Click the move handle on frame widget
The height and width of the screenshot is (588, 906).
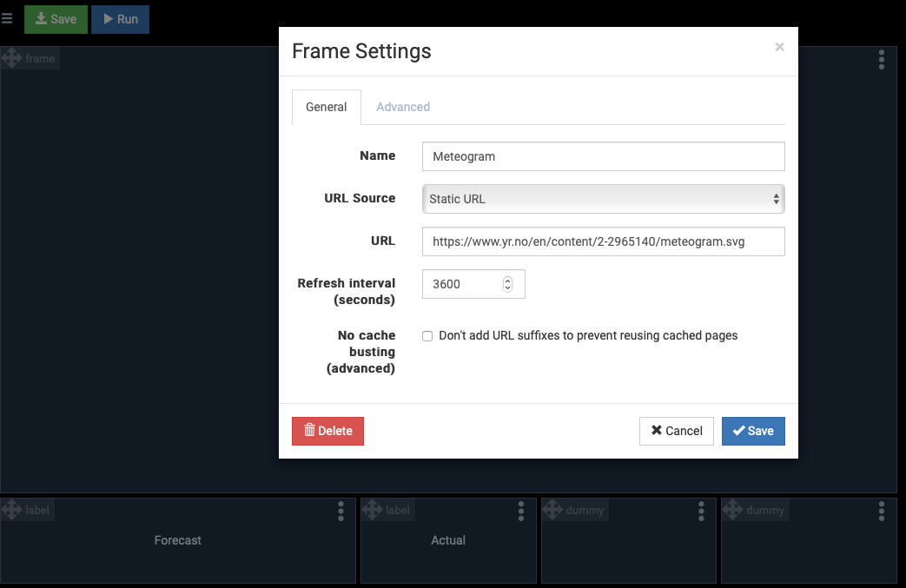[x=12, y=59]
